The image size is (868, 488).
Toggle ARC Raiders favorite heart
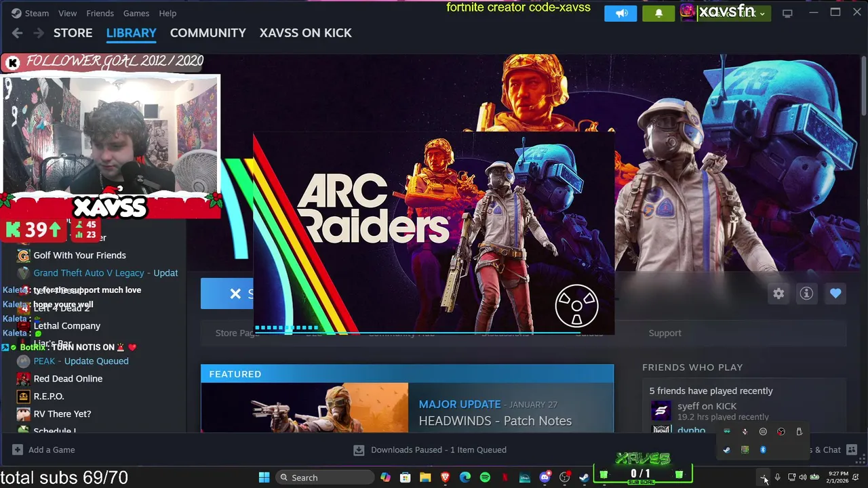pos(835,293)
